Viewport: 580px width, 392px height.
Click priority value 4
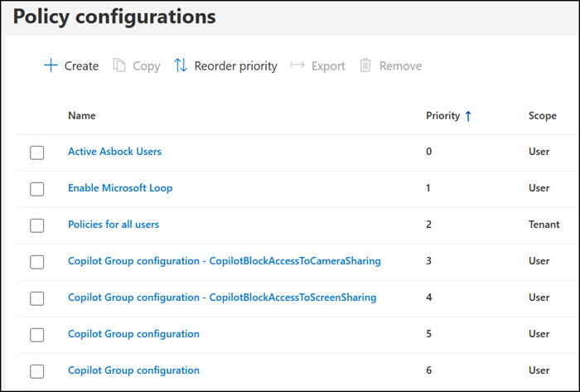(x=428, y=298)
